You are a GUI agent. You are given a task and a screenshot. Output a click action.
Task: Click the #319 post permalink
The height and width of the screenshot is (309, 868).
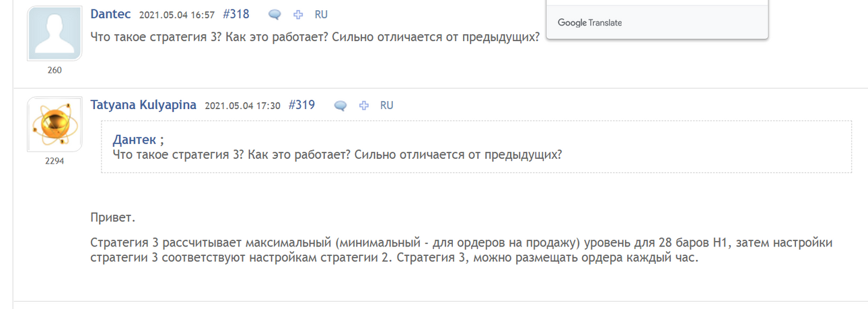(x=301, y=105)
